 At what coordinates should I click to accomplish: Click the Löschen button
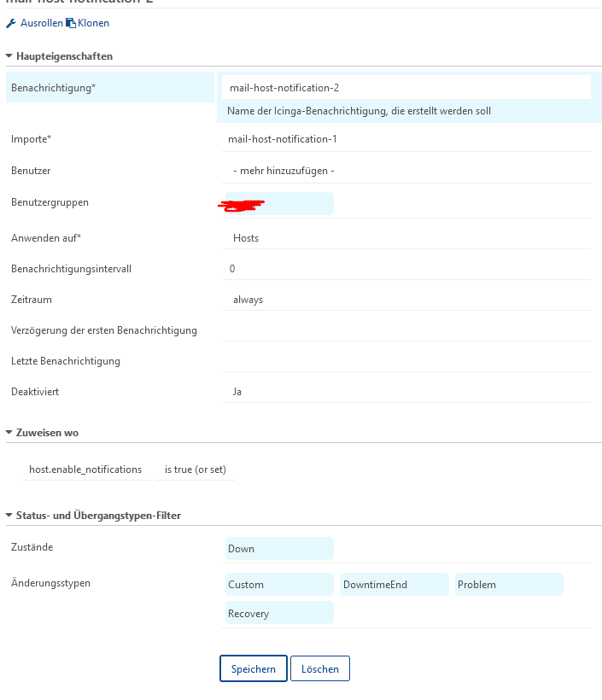coord(320,668)
